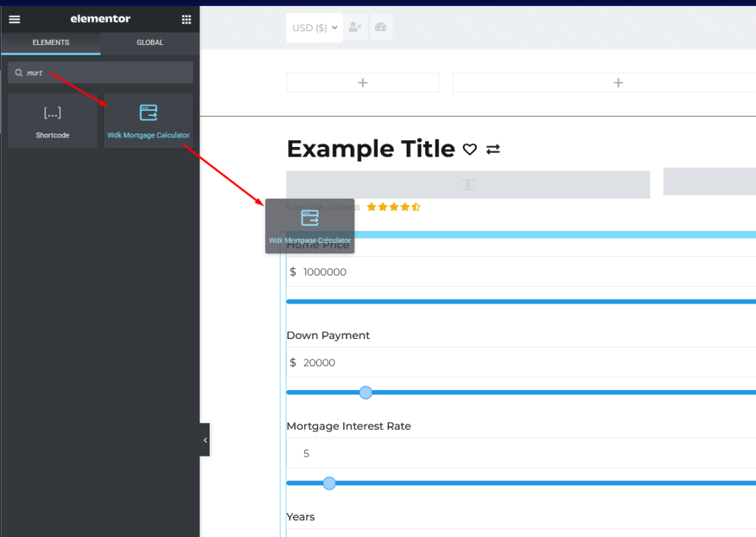The image size is (756, 537).
Task: Click the Down Payment input field
Action: 521,363
